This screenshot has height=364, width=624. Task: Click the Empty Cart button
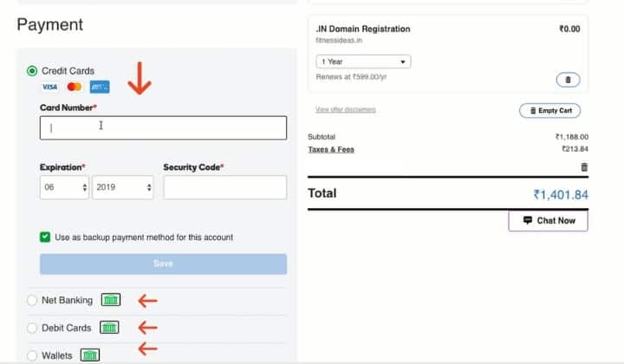549,111
